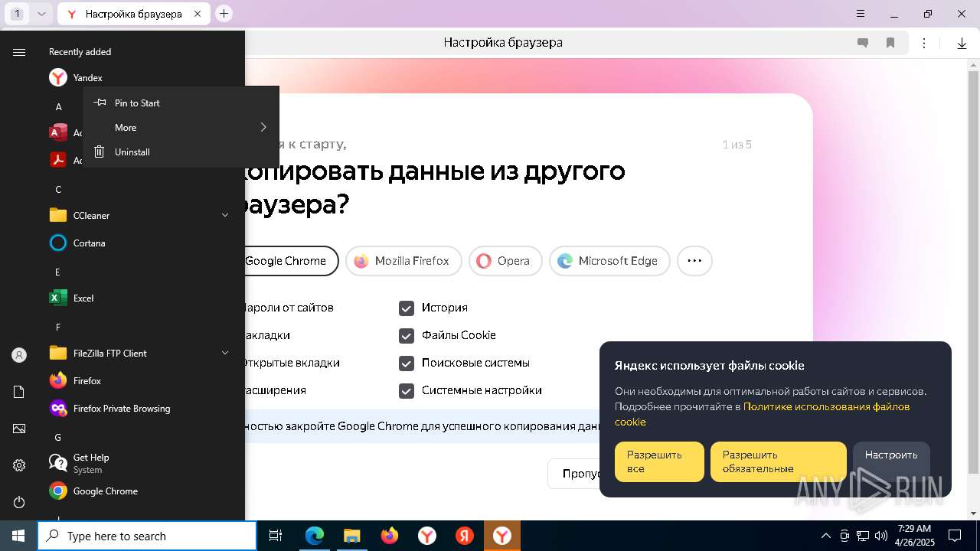Click the feedback comment icon in address bar

[x=863, y=43]
